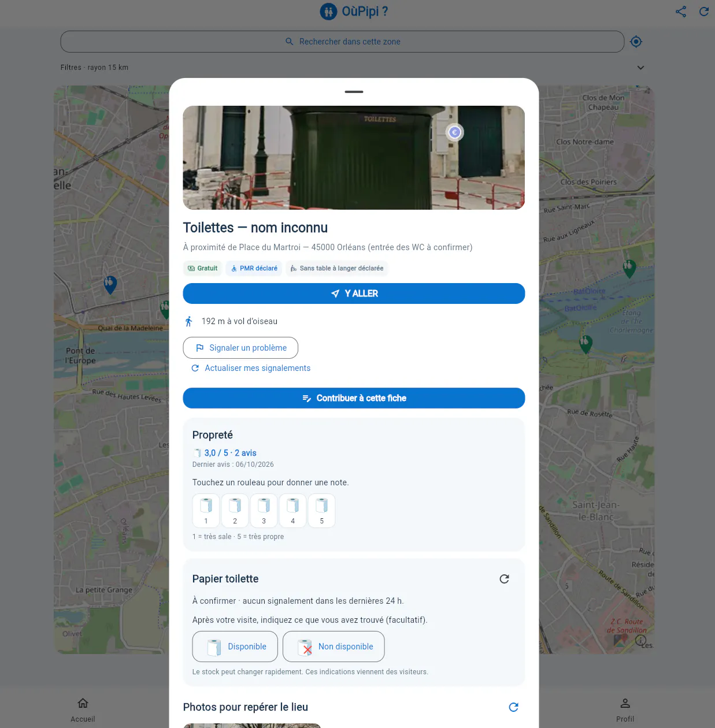Refresh the Photos pour repérer le lieu section

click(x=513, y=707)
